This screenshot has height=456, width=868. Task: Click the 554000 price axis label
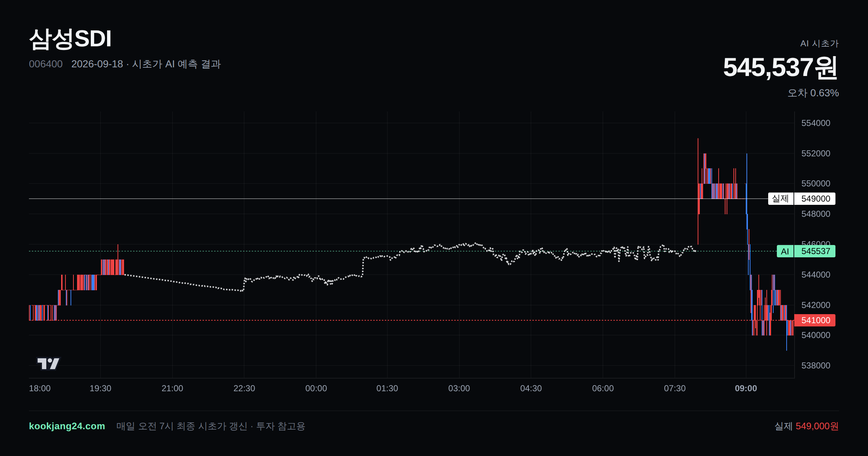[x=816, y=123]
